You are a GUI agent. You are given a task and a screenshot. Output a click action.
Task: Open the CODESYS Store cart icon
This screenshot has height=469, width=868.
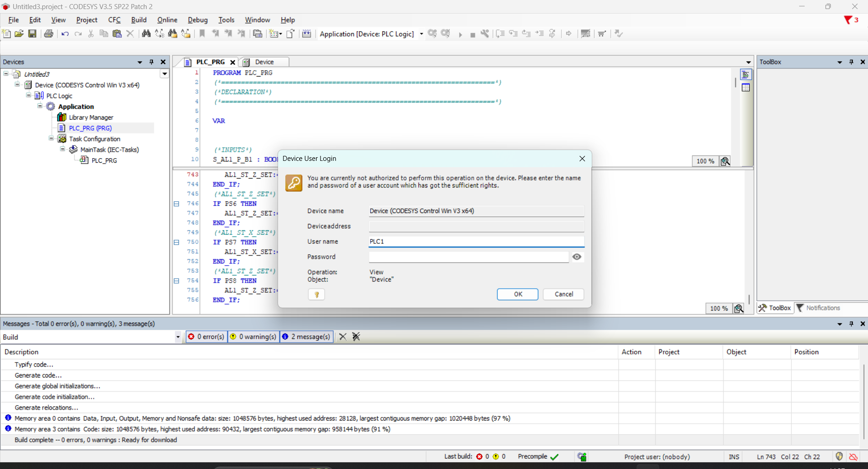(x=602, y=34)
